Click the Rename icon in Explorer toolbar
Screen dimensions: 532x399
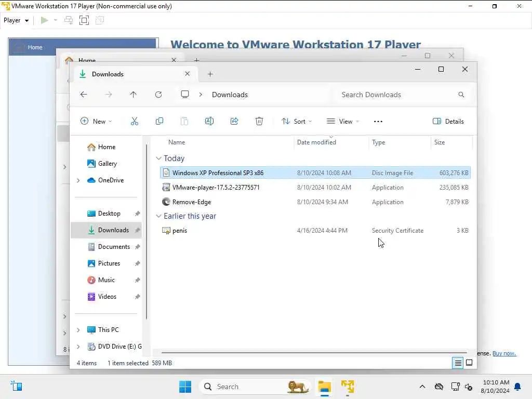pyautogui.click(x=209, y=121)
